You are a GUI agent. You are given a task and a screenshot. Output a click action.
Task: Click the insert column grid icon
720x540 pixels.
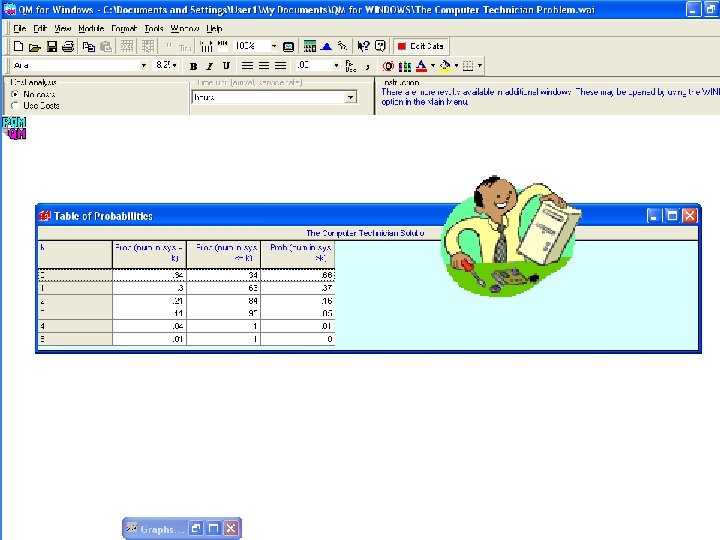coord(148,46)
